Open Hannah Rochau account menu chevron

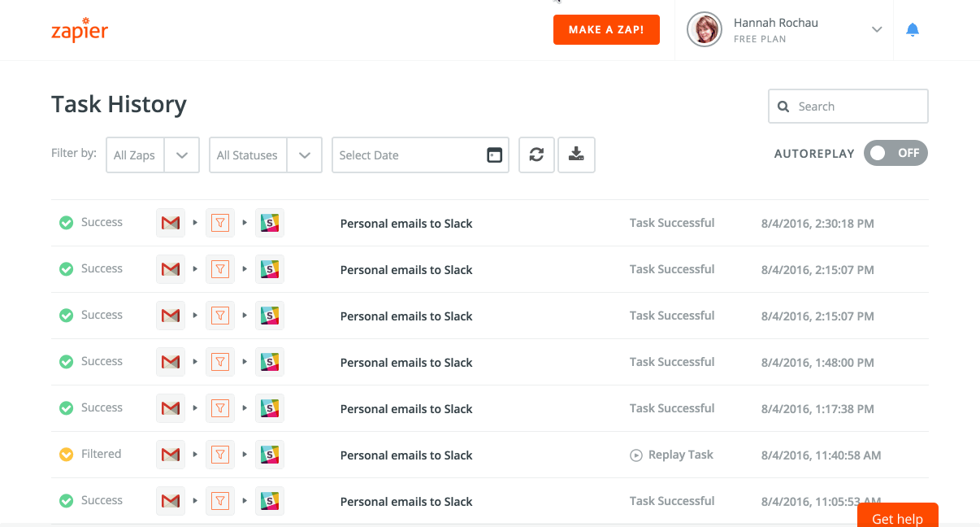pos(877,29)
